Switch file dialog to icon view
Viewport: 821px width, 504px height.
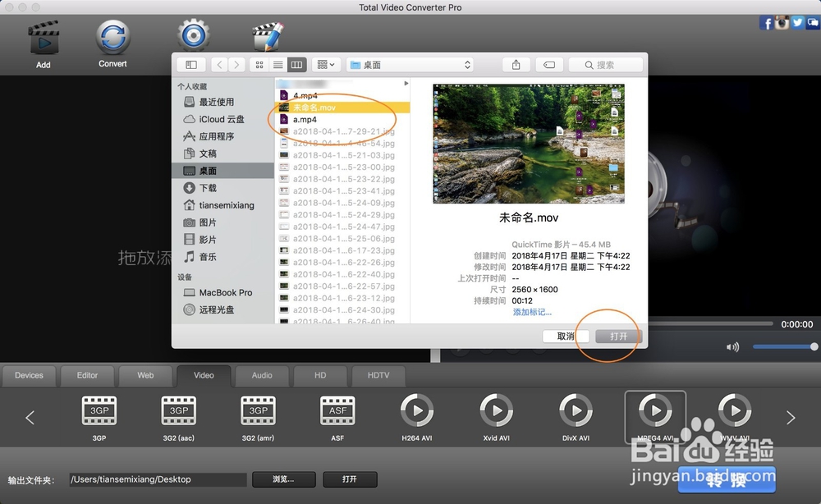[x=259, y=65]
